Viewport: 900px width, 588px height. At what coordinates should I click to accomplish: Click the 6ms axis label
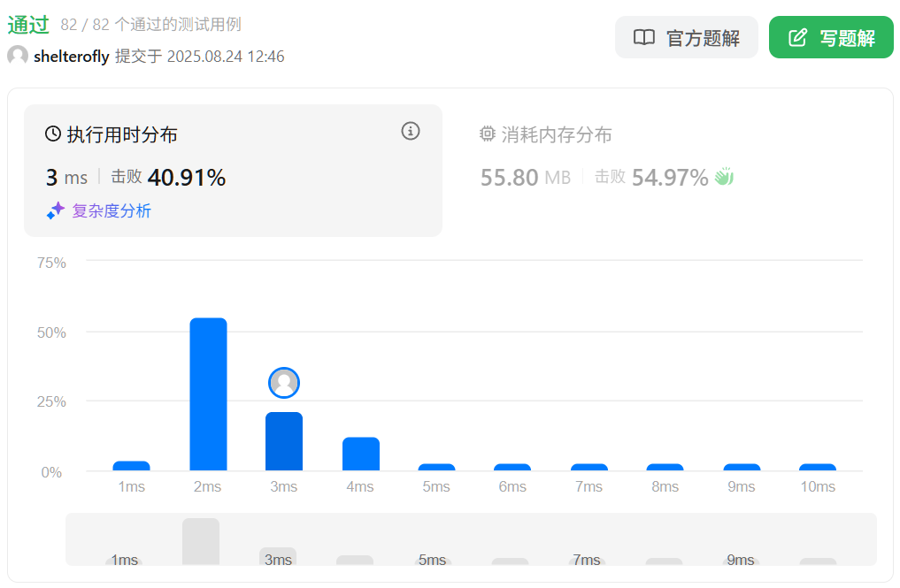click(x=512, y=486)
